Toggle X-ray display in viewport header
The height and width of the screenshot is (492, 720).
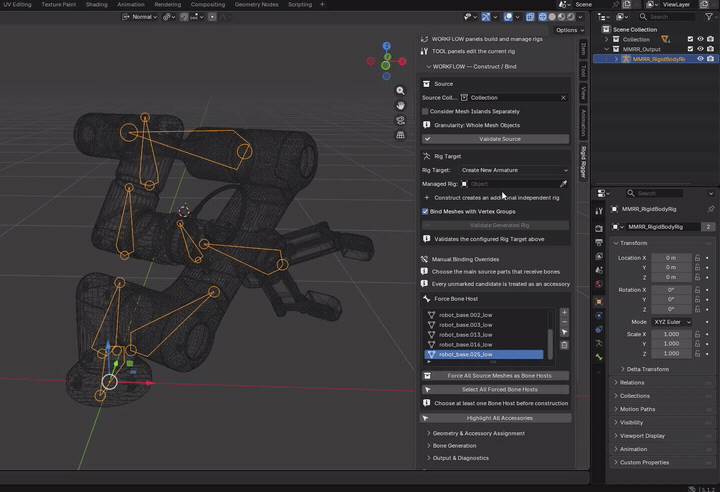530,17
